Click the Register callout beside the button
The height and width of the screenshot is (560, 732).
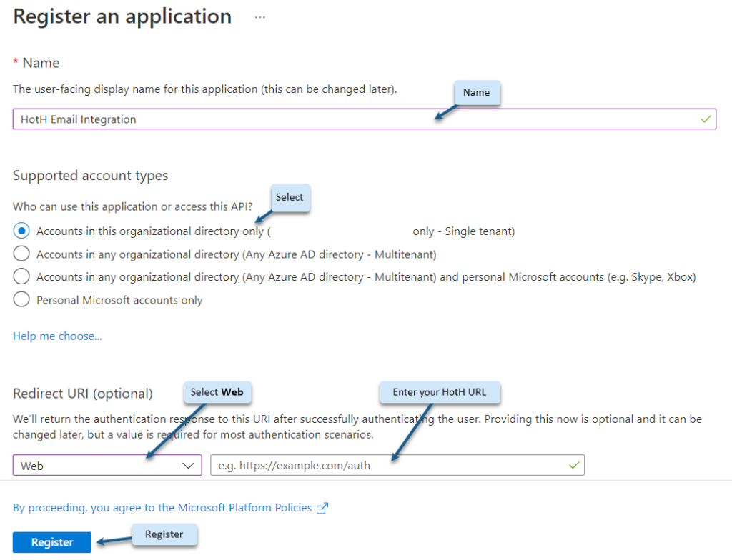click(164, 534)
